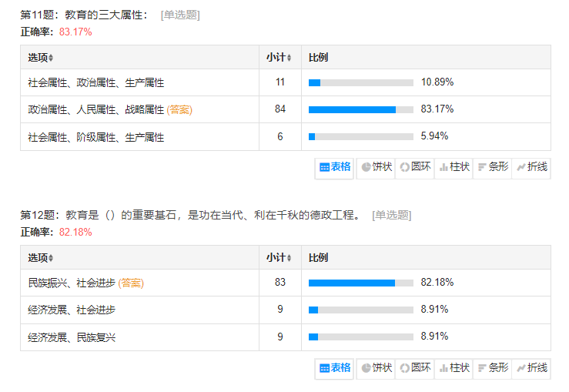Show question 11 as horizontal bar chart

(493, 166)
